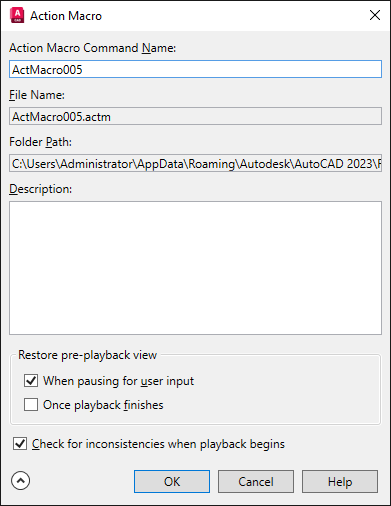Click the Folder Path field showing C:\Users

[195, 163]
